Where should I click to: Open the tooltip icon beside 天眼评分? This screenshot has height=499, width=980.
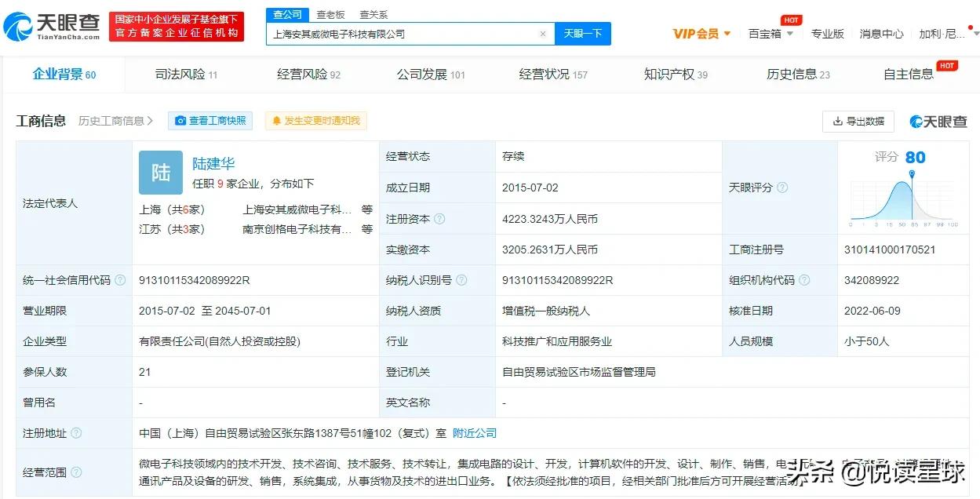point(781,188)
